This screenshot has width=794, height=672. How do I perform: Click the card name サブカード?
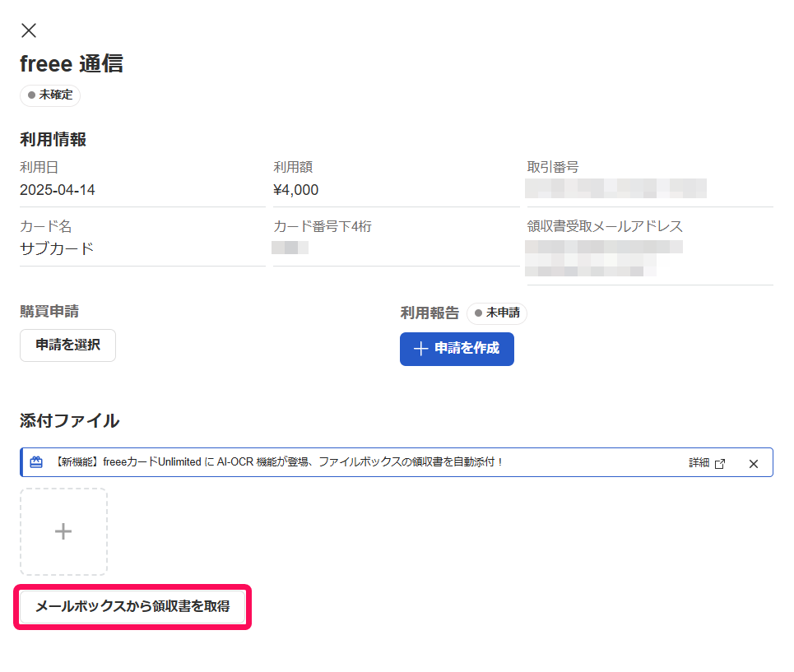tap(57, 248)
